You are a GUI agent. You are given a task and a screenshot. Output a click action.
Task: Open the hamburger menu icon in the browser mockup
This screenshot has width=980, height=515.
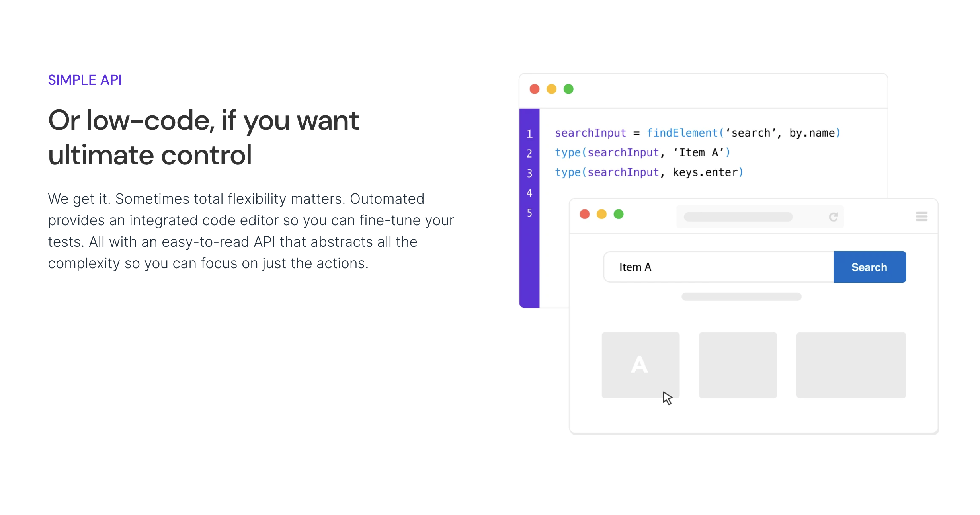(x=921, y=217)
